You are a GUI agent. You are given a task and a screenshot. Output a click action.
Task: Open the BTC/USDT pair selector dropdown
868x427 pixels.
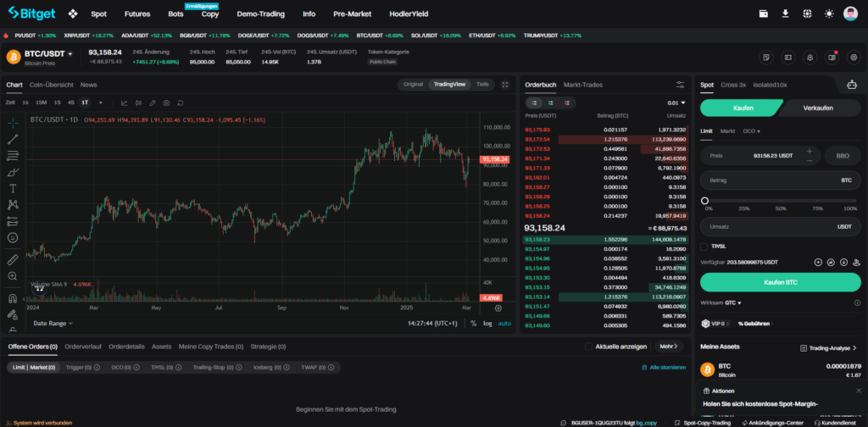coord(70,54)
